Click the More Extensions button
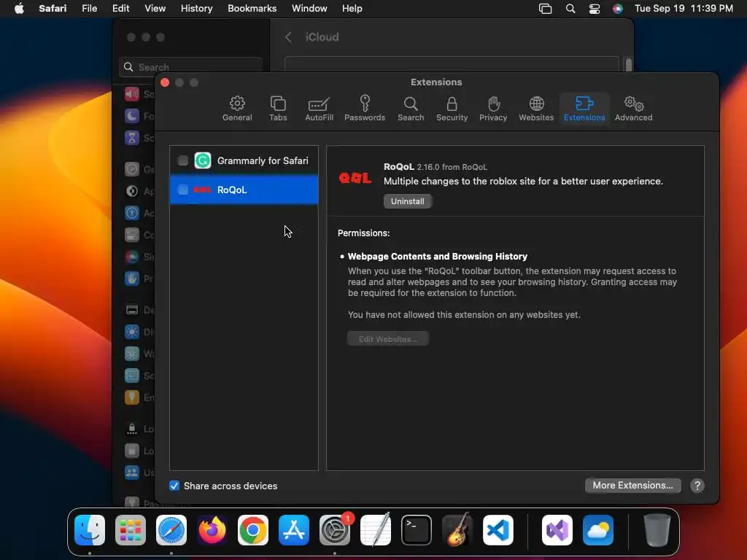 click(632, 485)
